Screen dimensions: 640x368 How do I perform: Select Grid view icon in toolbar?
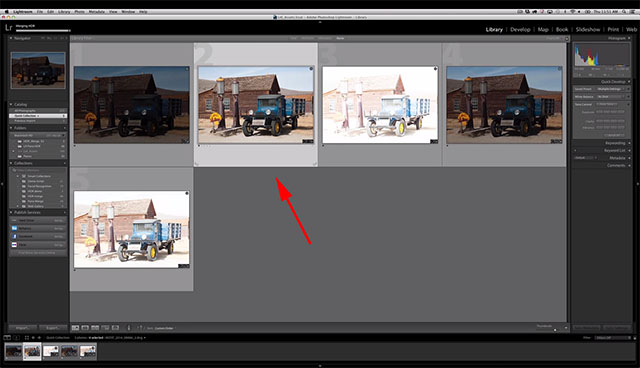click(76, 328)
